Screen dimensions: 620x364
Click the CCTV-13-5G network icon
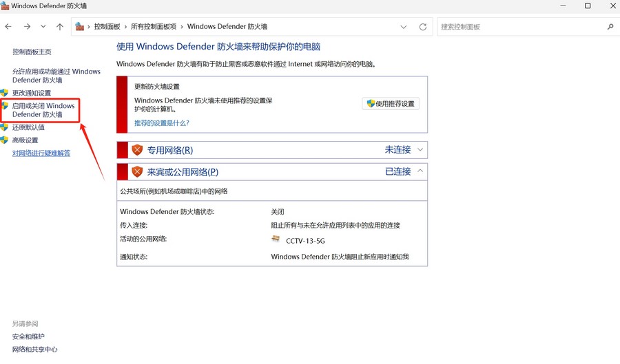[276, 239]
